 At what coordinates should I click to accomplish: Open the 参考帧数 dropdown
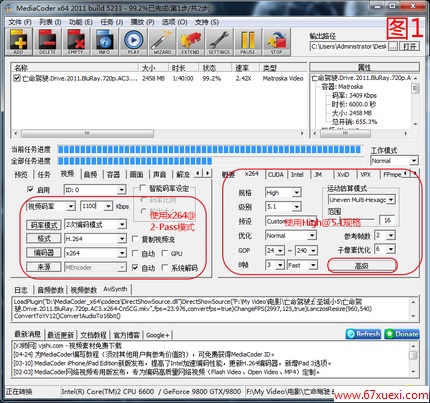point(385,235)
